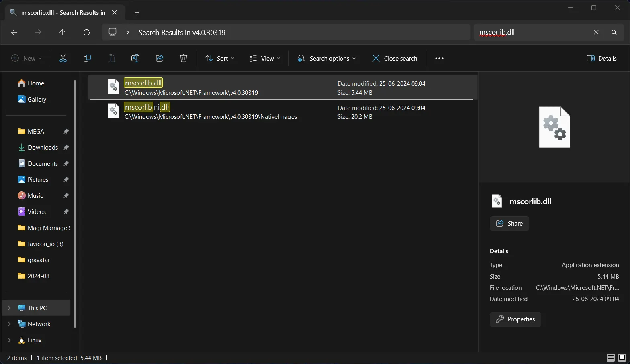The image size is (630, 364).
Task: Open Home in the sidebar
Action: tap(36, 83)
